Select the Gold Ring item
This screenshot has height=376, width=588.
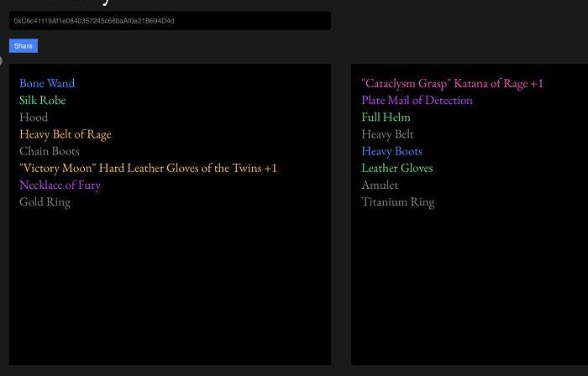click(x=45, y=201)
